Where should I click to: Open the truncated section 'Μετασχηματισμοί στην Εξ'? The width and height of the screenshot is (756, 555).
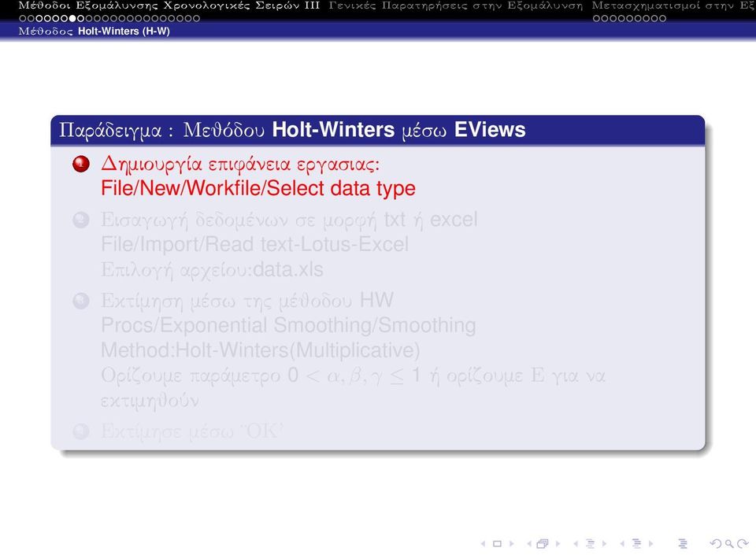pyautogui.click(x=673, y=6)
